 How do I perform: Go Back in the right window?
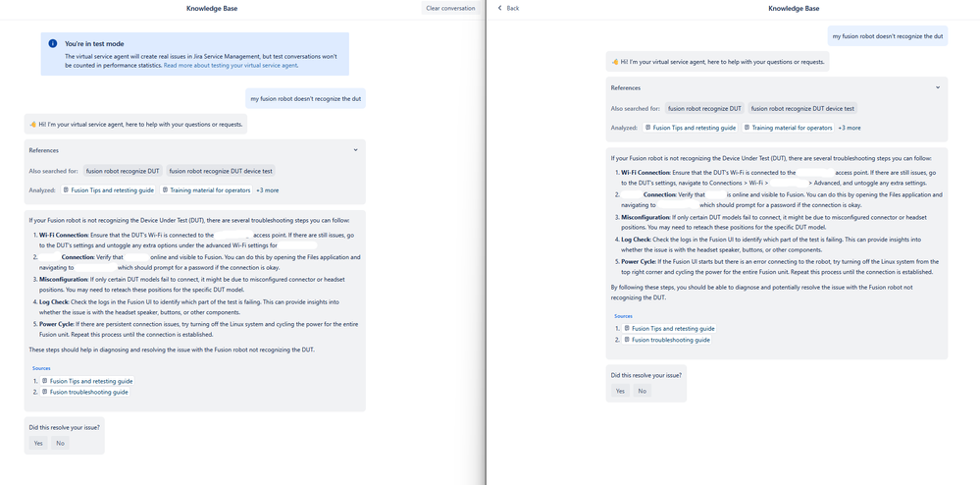(509, 8)
